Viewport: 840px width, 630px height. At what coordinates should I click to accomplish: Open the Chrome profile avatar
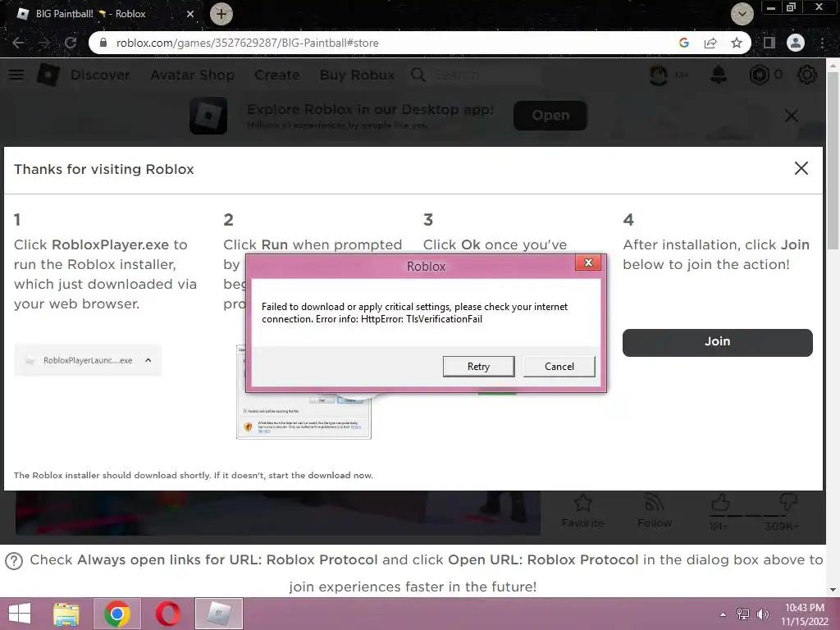796,43
